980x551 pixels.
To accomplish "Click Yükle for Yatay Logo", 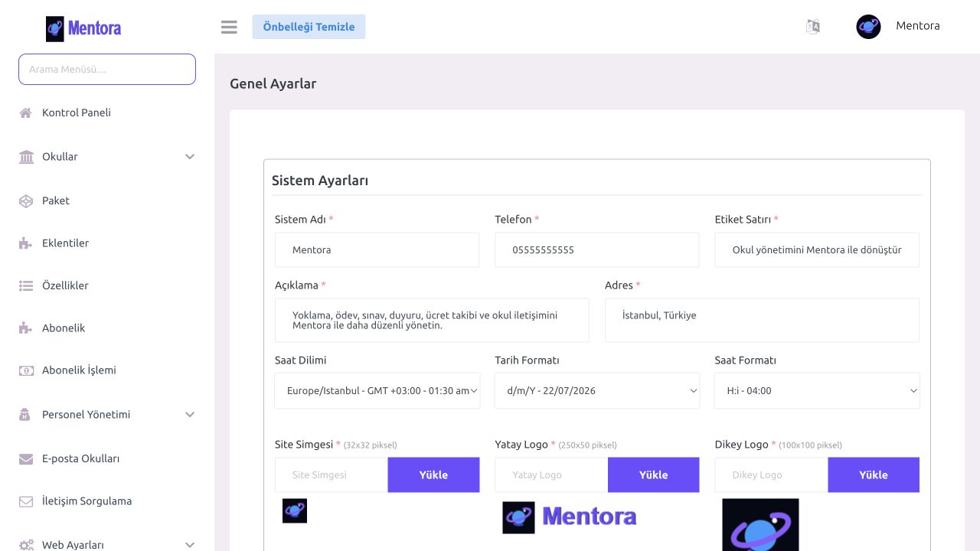I will 653,474.
